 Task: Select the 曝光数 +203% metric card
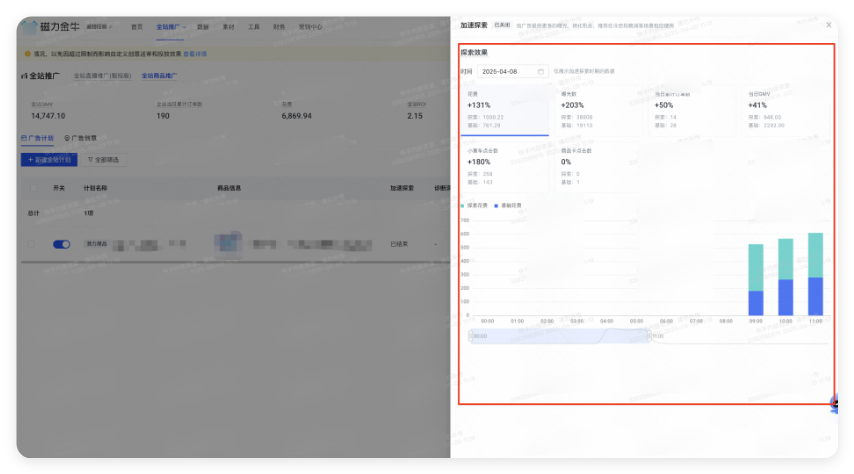(596, 109)
